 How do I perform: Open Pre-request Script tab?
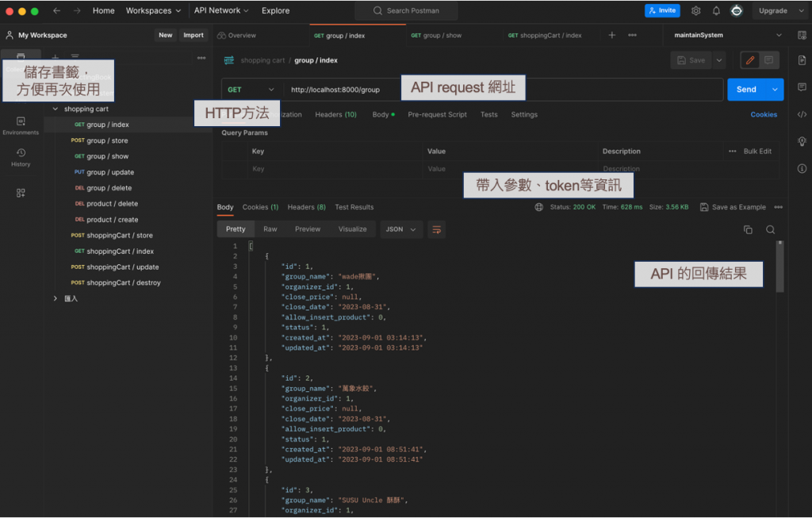pyautogui.click(x=437, y=114)
